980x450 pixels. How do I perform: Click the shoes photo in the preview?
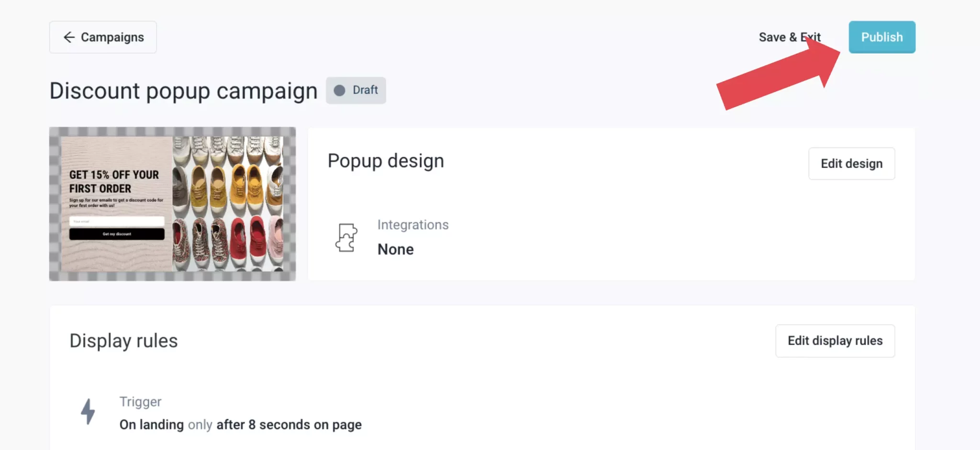coord(228,204)
